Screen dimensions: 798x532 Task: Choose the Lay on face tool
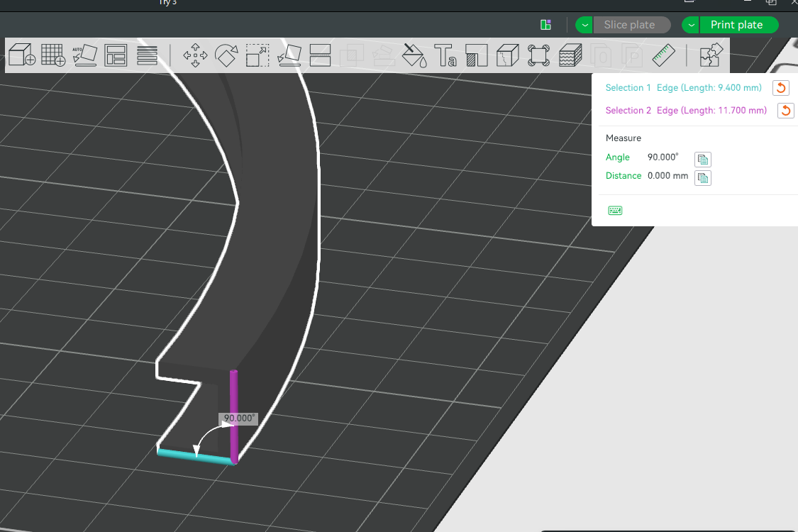point(289,55)
